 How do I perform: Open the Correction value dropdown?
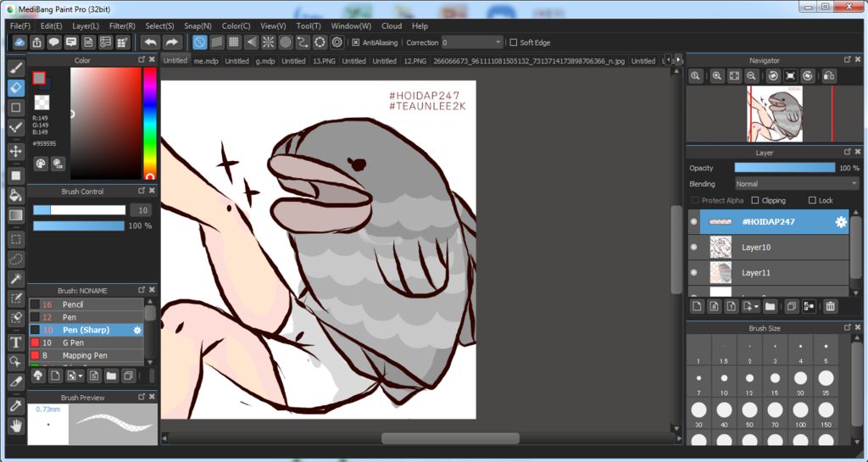click(x=472, y=42)
